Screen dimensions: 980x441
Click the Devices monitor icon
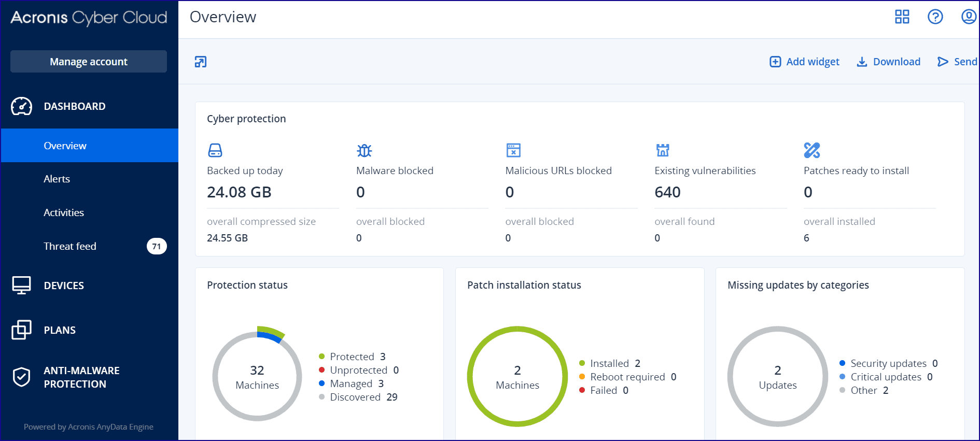(22, 286)
